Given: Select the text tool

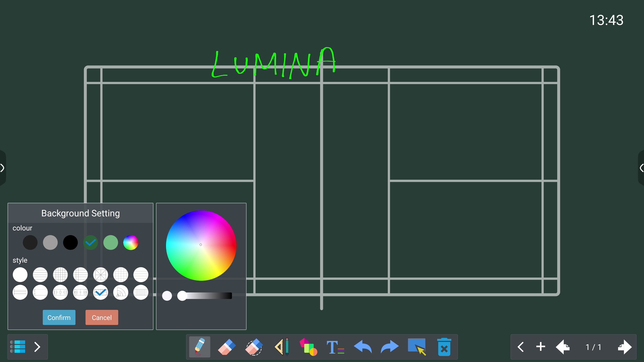Looking at the screenshot, I should 335,347.
